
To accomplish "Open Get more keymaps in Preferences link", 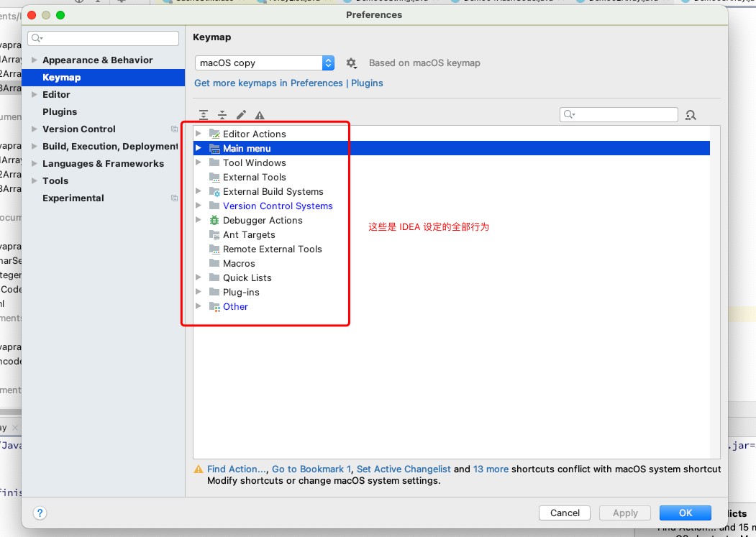I will pyautogui.click(x=288, y=83).
